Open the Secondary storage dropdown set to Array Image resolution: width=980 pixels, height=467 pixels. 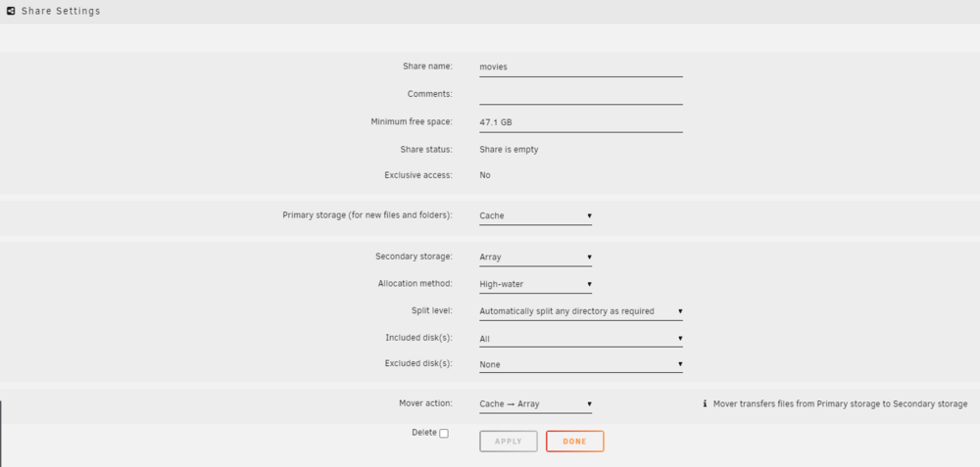536,257
